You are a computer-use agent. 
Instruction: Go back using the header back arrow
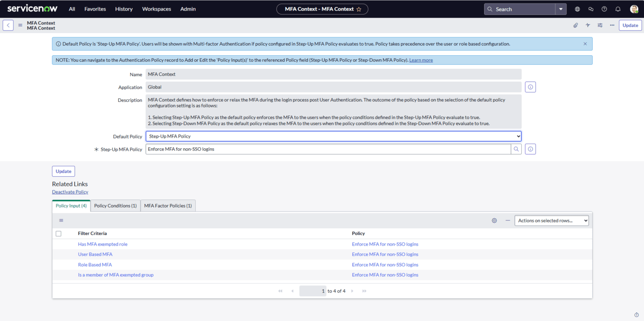point(8,25)
